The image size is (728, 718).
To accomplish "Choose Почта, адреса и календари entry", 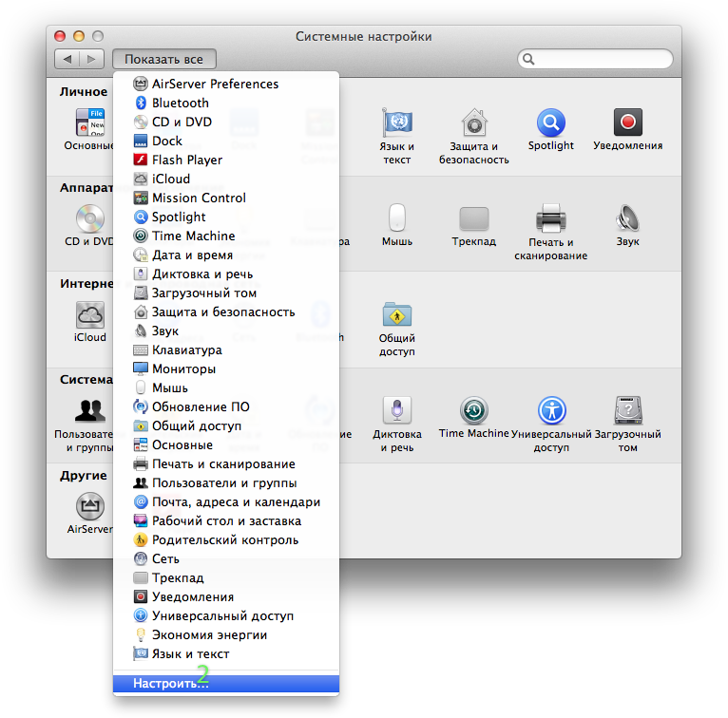I will 226,502.
